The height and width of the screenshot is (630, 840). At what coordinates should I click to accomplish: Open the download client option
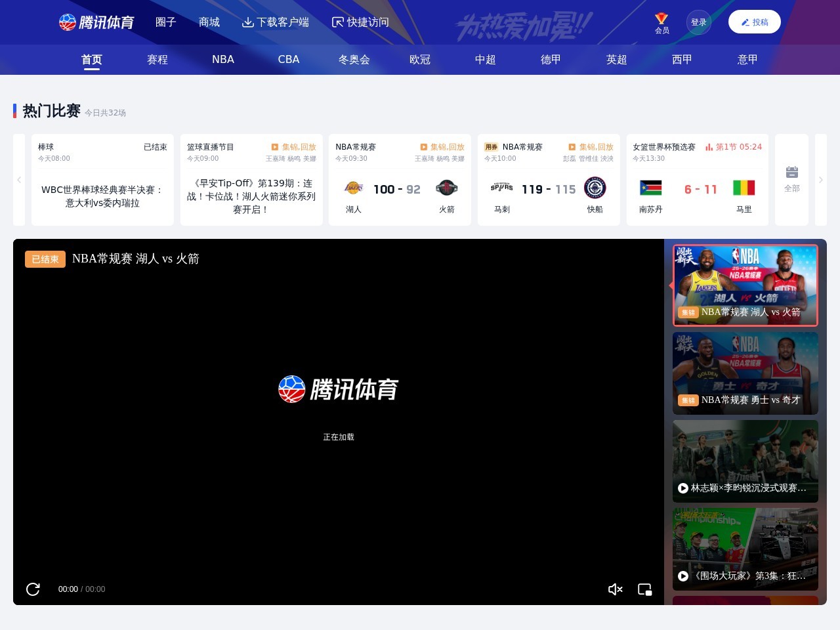[x=275, y=22]
